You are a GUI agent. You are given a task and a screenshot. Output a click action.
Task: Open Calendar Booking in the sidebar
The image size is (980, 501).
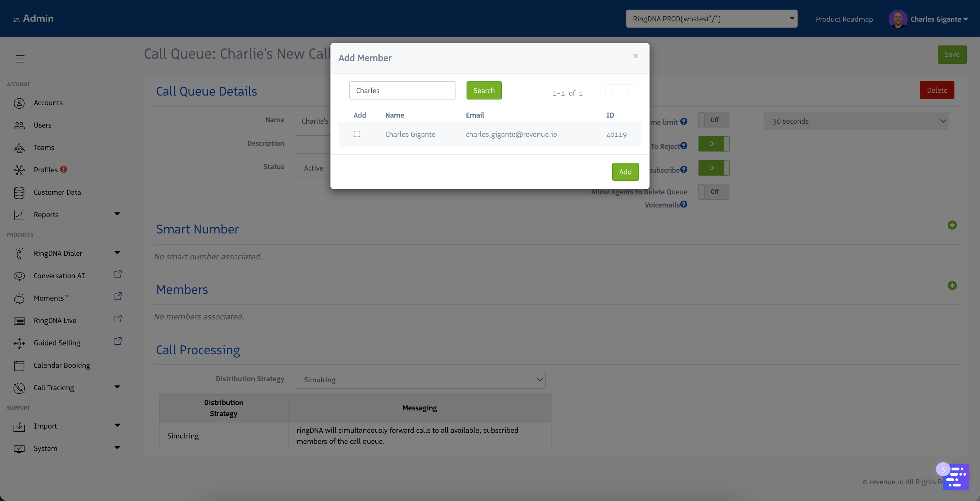61,365
